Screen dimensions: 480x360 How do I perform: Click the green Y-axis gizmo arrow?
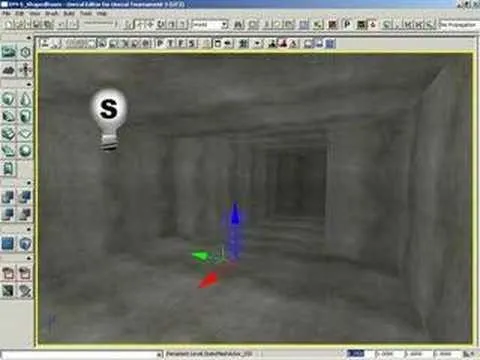pos(200,256)
